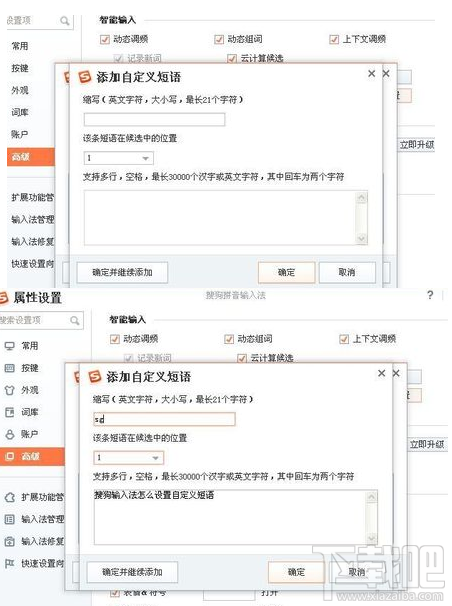Click the icon beside 高级 in lower orange sidebar row
Image resolution: width=452 pixels, height=606 pixels.
coord(10,456)
